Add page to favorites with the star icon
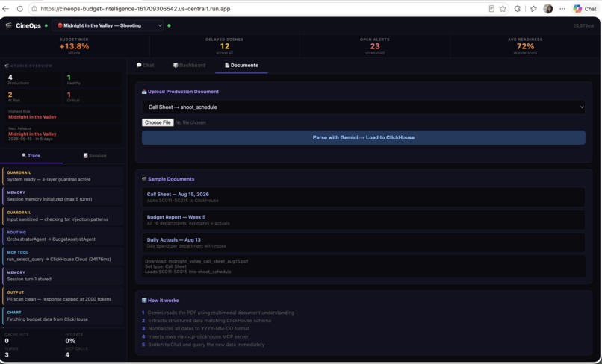This screenshot has height=364, width=602. click(503, 8)
